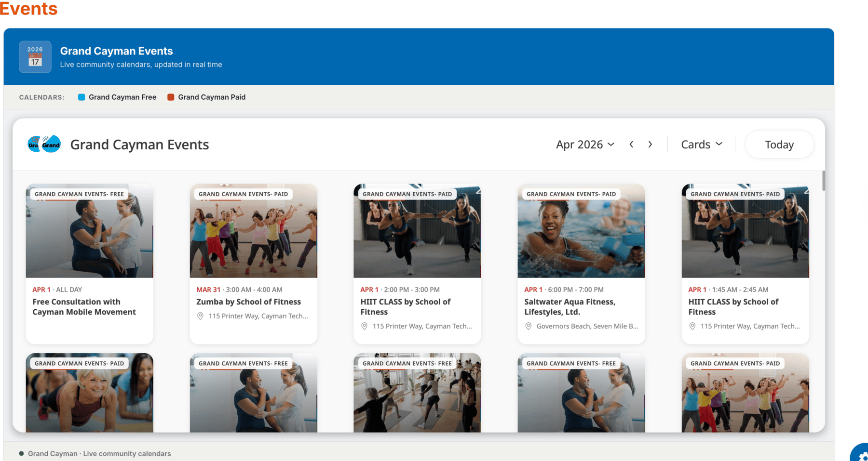This screenshot has width=868, height=461.
Task: Click 'GRAND CAYMAN EVENTS- PAID' tag on Saltwater card
Action: point(571,194)
